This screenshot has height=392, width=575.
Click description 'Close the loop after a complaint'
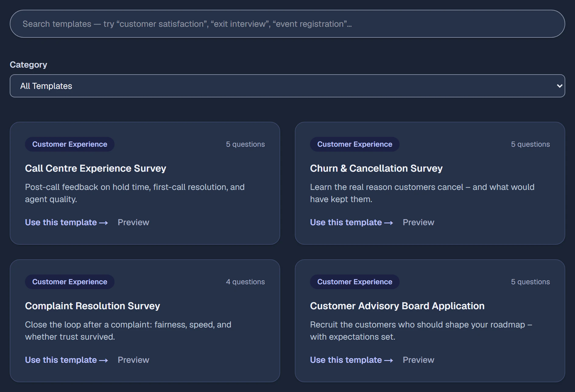tap(128, 331)
